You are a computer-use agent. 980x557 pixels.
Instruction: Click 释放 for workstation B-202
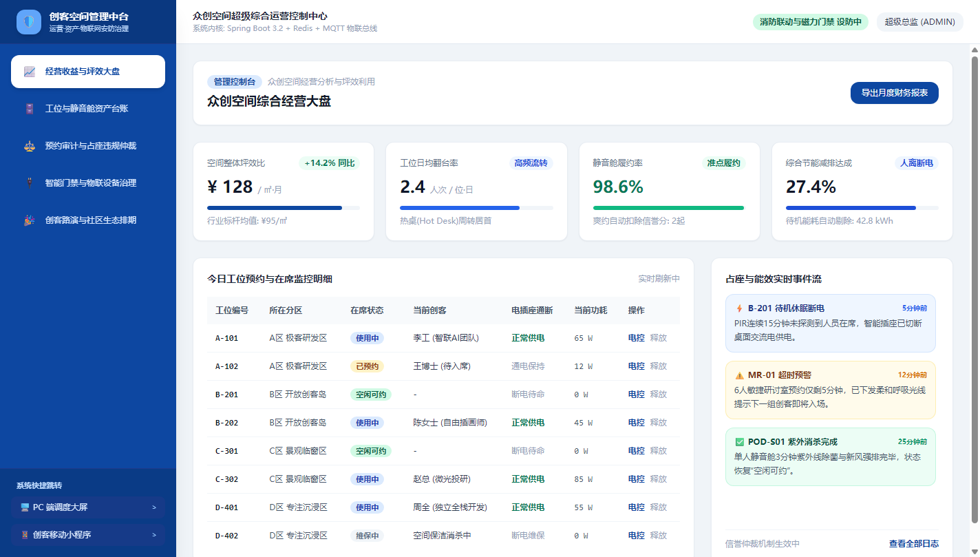(x=659, y=423)
